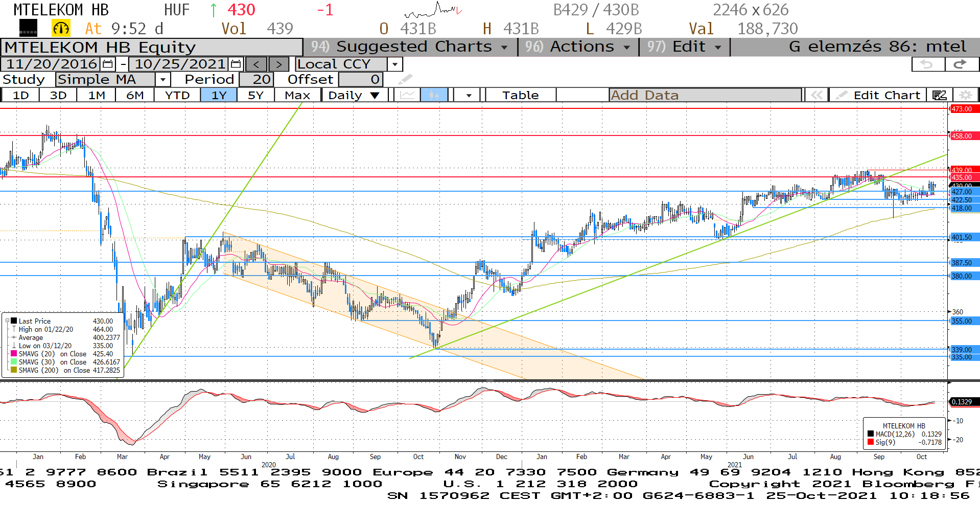Select the 1D time range
Image resolution: width=980 pixels, height=524 pixels.
click(x=20, y=95)
